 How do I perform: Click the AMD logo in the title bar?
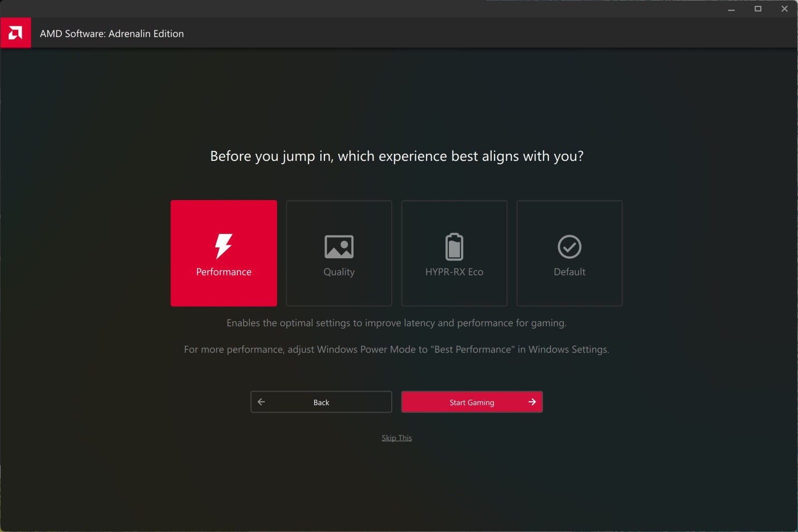pos(16,32)
